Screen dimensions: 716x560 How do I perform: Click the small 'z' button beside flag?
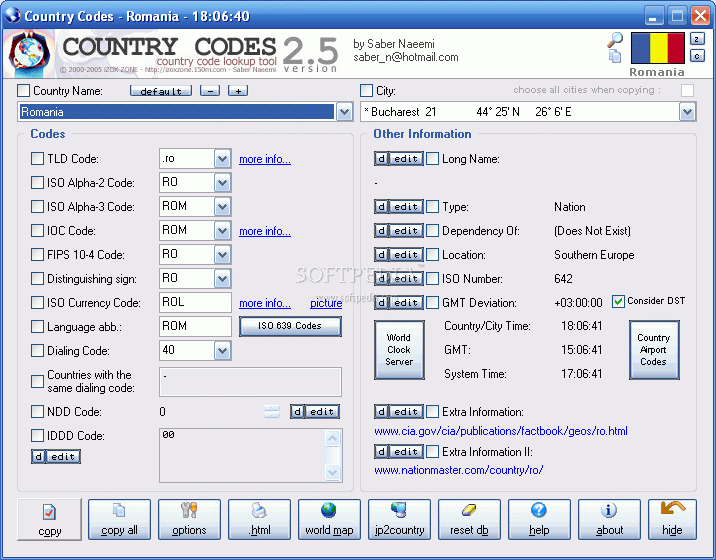pyautogui.click(x=696, y=39)
